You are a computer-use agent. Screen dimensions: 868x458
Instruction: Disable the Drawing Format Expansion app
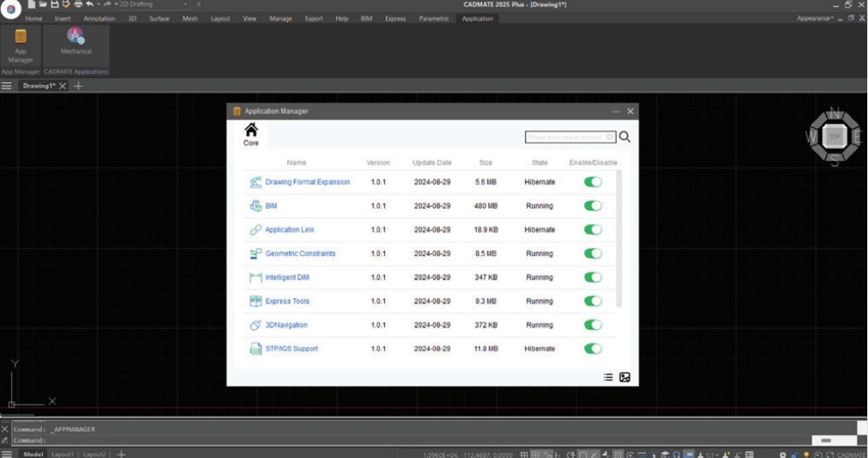pos(593,182)
